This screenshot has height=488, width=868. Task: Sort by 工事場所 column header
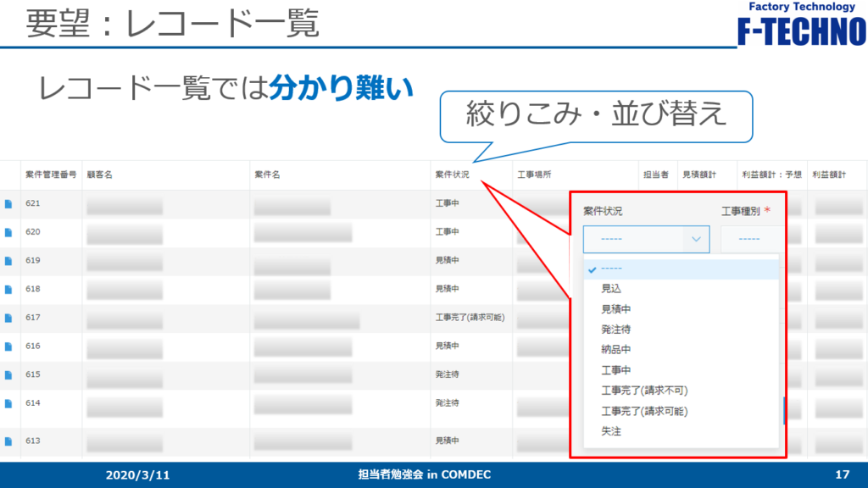point(534,175)
